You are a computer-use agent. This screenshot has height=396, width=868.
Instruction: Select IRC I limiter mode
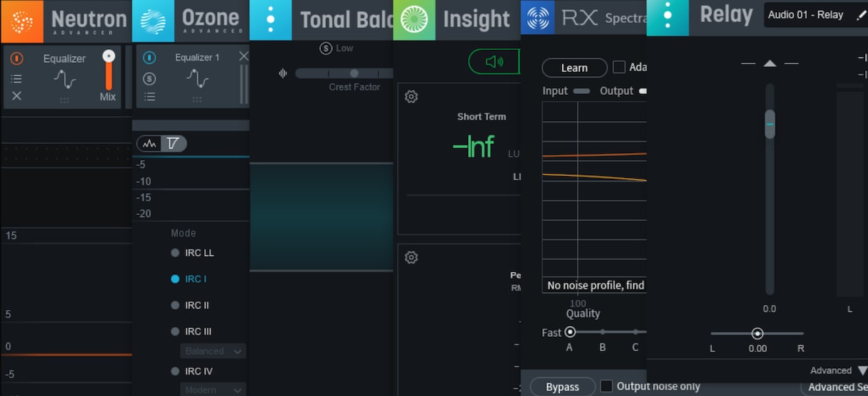(189, 279)
